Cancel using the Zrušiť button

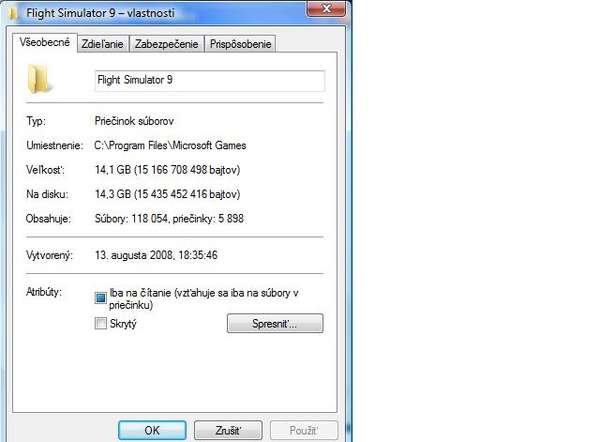pyautogui.click(x=228, y=430)
